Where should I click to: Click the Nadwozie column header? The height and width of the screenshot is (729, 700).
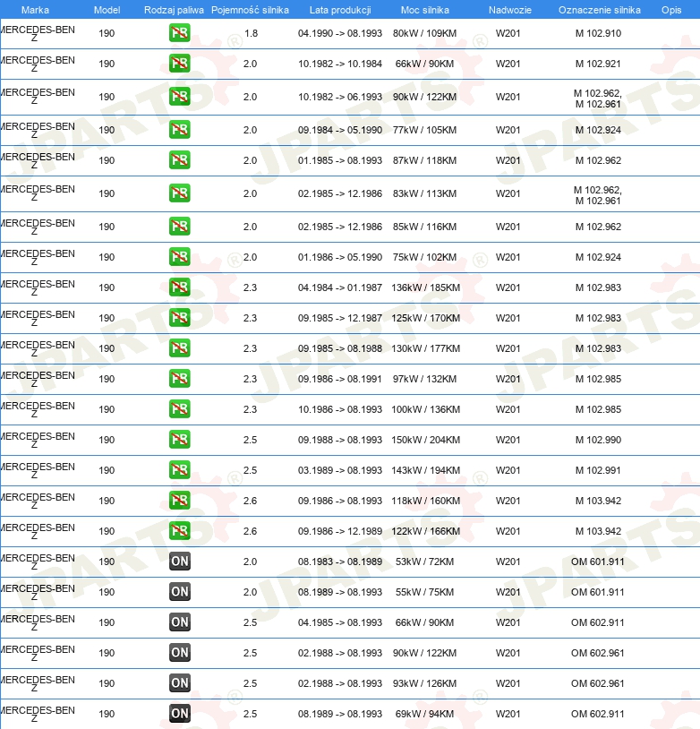510,10
